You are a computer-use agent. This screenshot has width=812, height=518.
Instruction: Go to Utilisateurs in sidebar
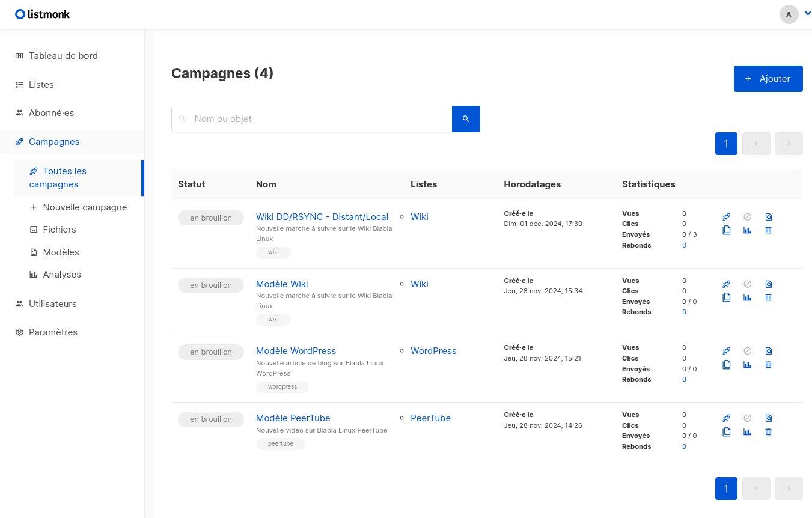[72, 304]
